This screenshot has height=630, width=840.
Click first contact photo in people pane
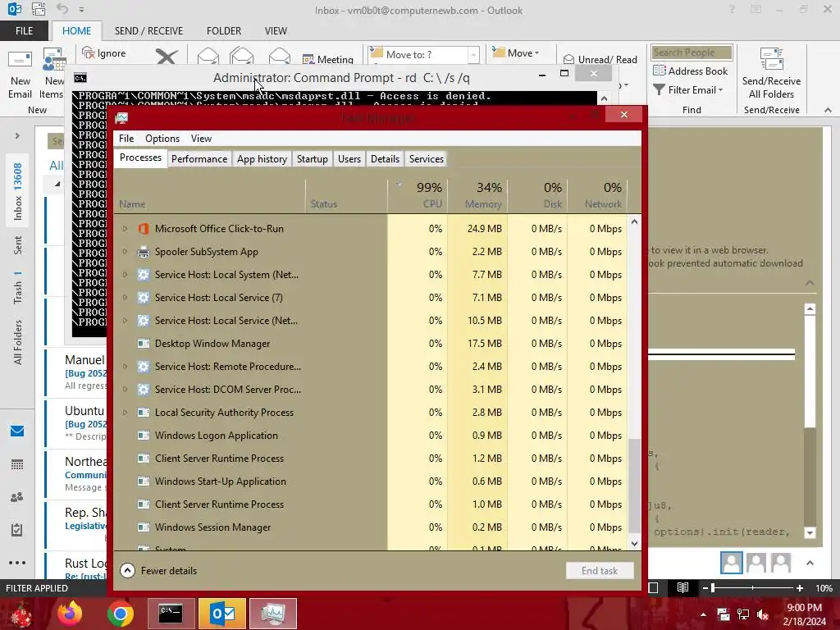coord(731,563)
